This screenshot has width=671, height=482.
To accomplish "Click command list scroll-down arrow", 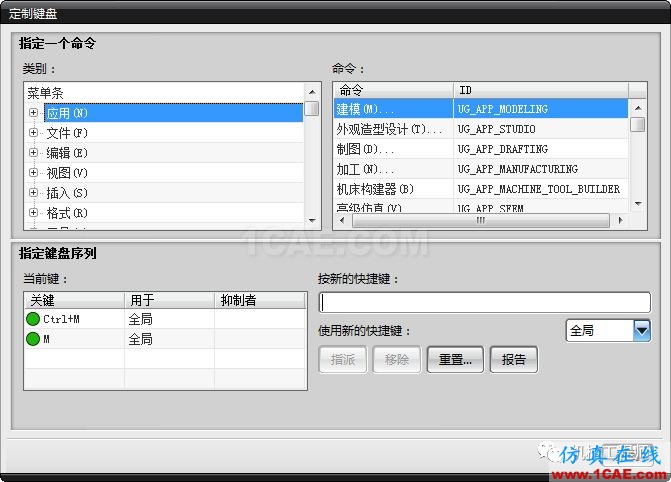I will coord(638,204).
